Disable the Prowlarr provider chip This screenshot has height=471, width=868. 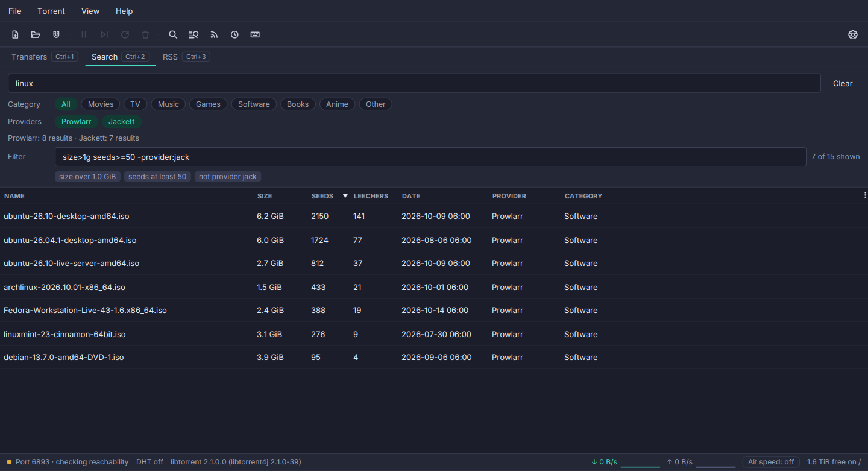point(77,122)
